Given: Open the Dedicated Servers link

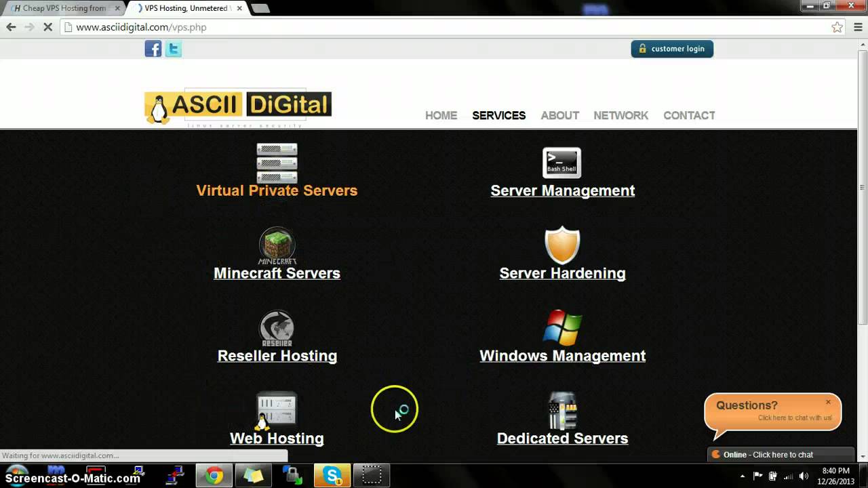Looking at the screenshot, I should 563,439.
